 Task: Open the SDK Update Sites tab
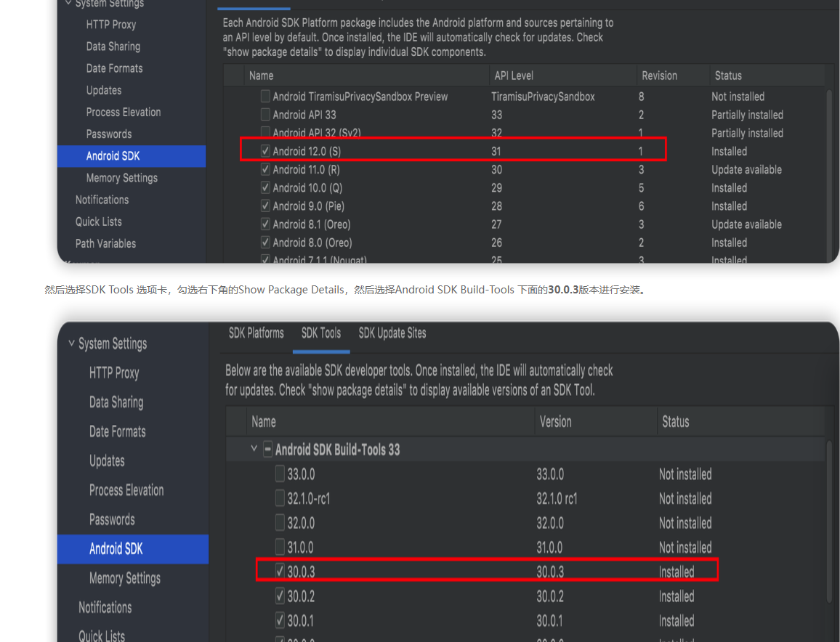(x=392, y=333)
